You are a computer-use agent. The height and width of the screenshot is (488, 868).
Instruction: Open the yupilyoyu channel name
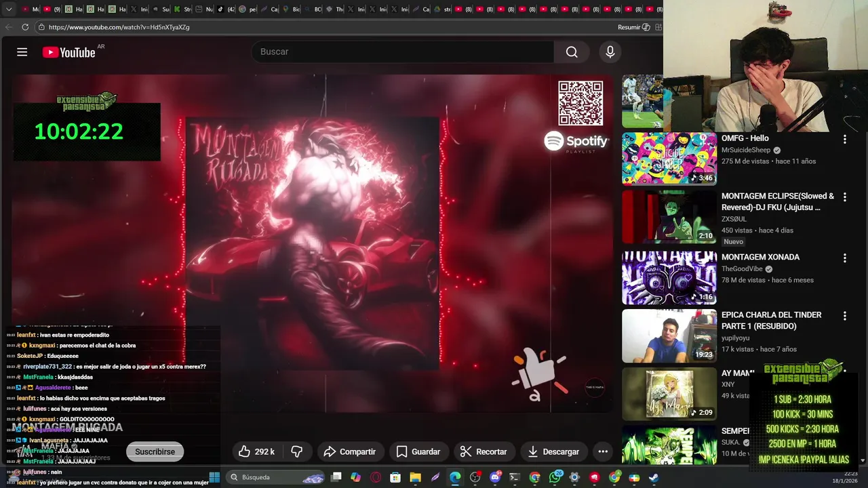click(x=736, y=338)
